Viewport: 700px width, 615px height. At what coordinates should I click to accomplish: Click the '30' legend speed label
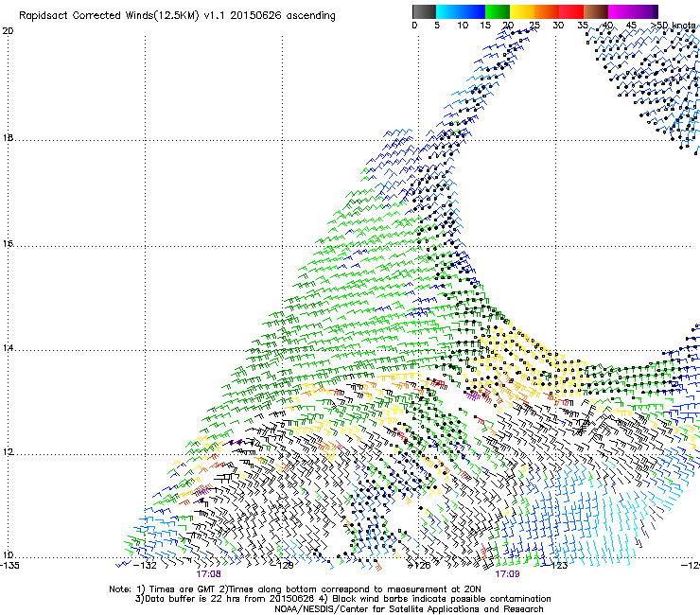[558, 26]
